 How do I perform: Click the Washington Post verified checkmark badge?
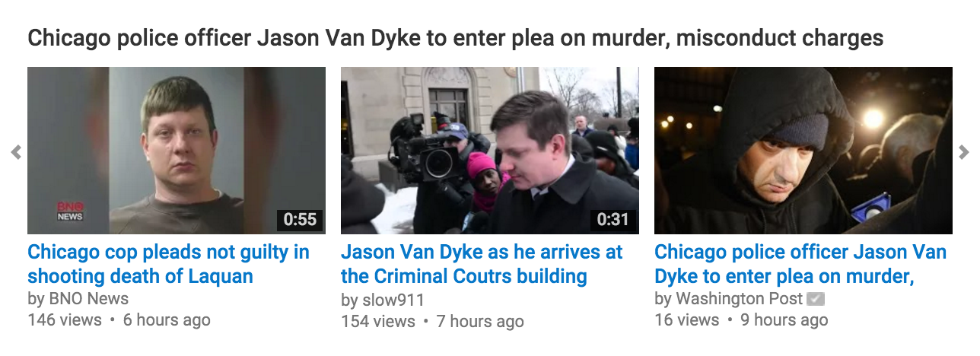[x=816, y=299]
